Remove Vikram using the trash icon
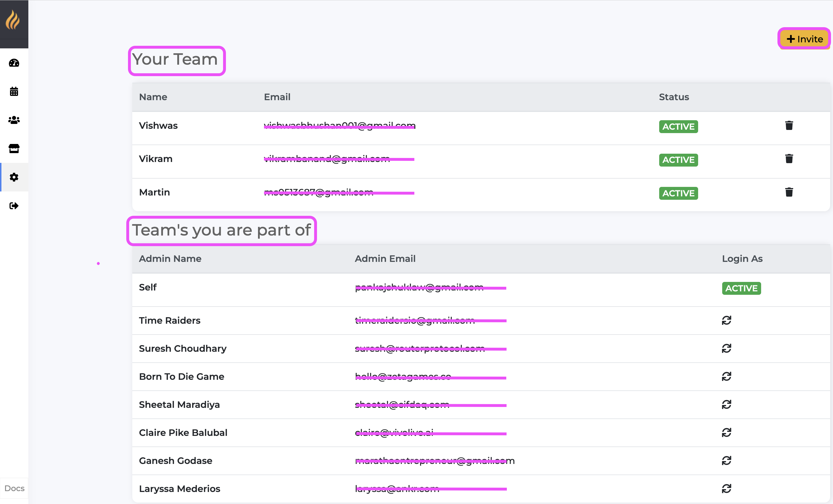The width and height of the screenshot is (833, 504). click(789, 159)
